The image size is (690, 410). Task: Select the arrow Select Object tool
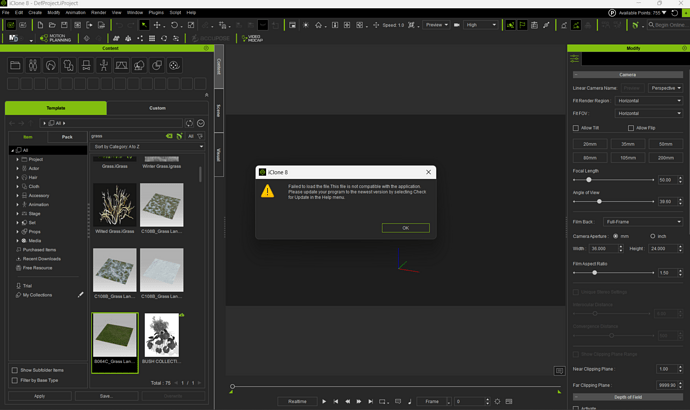click(x=144, y=25)
